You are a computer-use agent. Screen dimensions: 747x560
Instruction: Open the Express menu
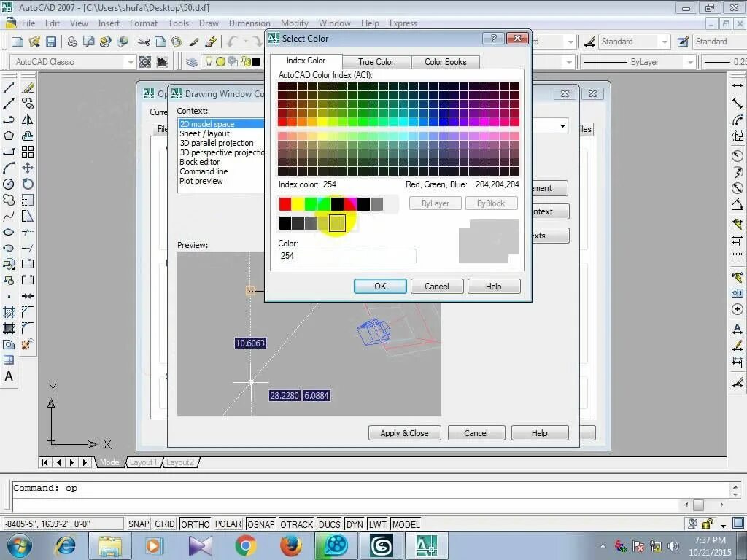coord(403,23)
